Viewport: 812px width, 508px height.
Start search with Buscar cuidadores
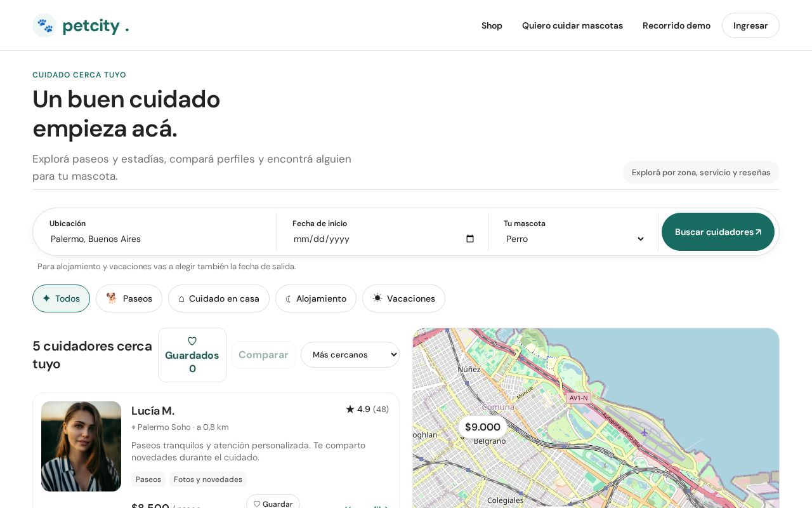click(x=718, y=232)
